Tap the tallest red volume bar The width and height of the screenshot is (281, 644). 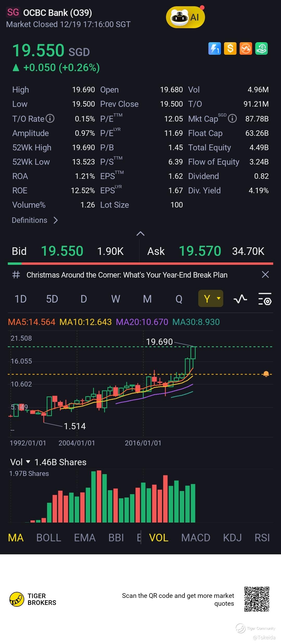tap(99, 496)
